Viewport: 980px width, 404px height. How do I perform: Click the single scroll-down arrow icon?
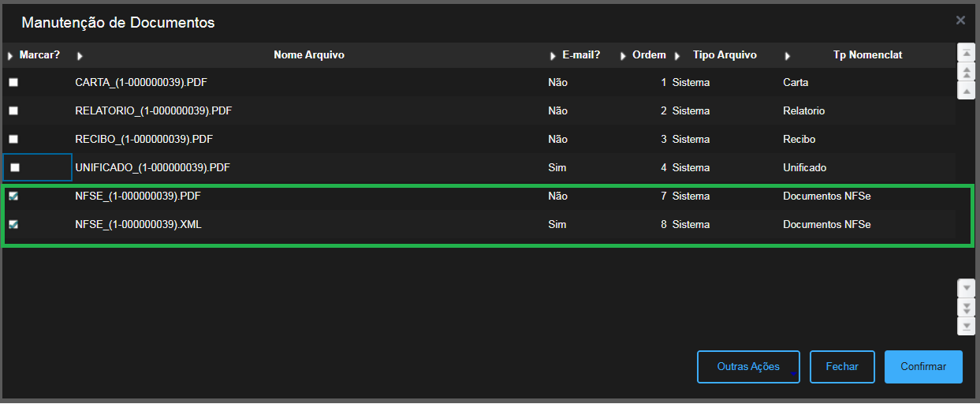click(966, 287)
